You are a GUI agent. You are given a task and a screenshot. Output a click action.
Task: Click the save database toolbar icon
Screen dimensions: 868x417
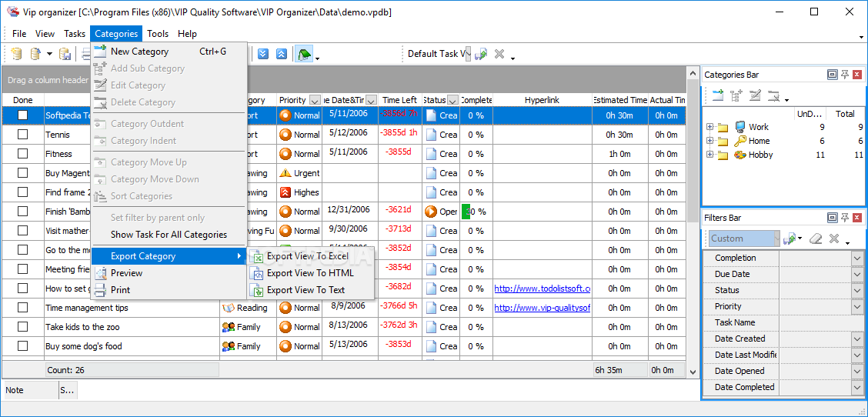(x=65, y=54)
